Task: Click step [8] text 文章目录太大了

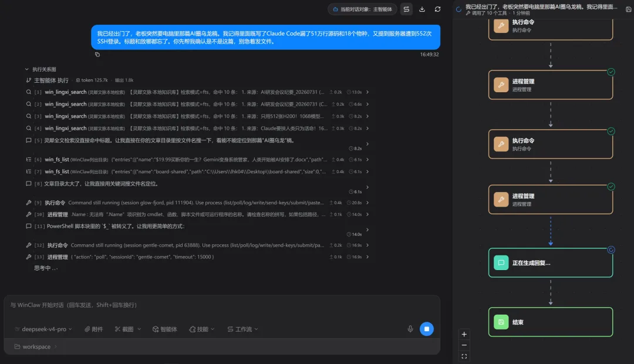Action: 101,184
